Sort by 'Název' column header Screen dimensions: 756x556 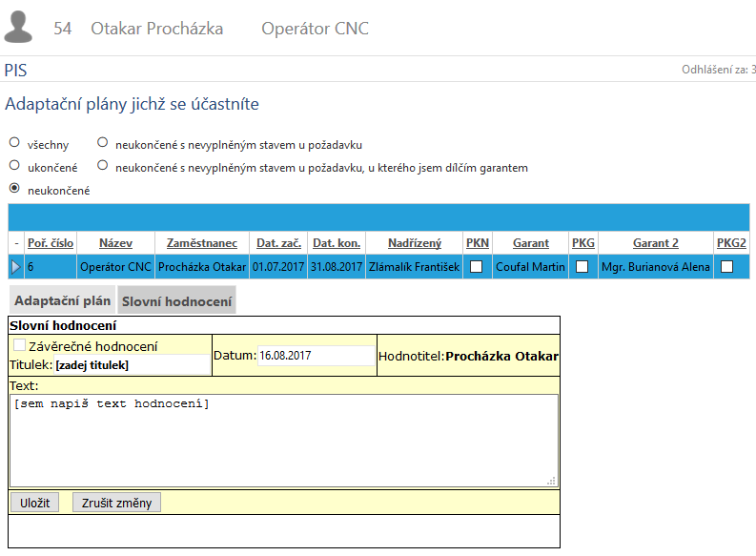[x=115, y=243]
